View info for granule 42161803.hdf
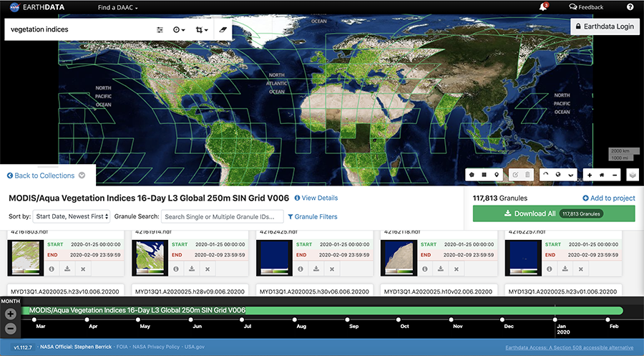 pos(52,269)
